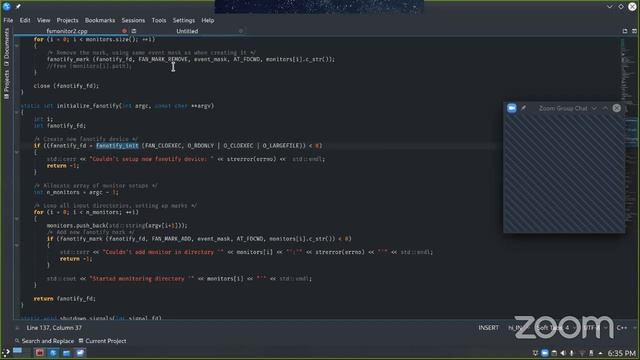The width and height of the screenshot is (640, 360).
Task: Open the taskbar icon right of file manager
Action: click(x=80, y=353)
